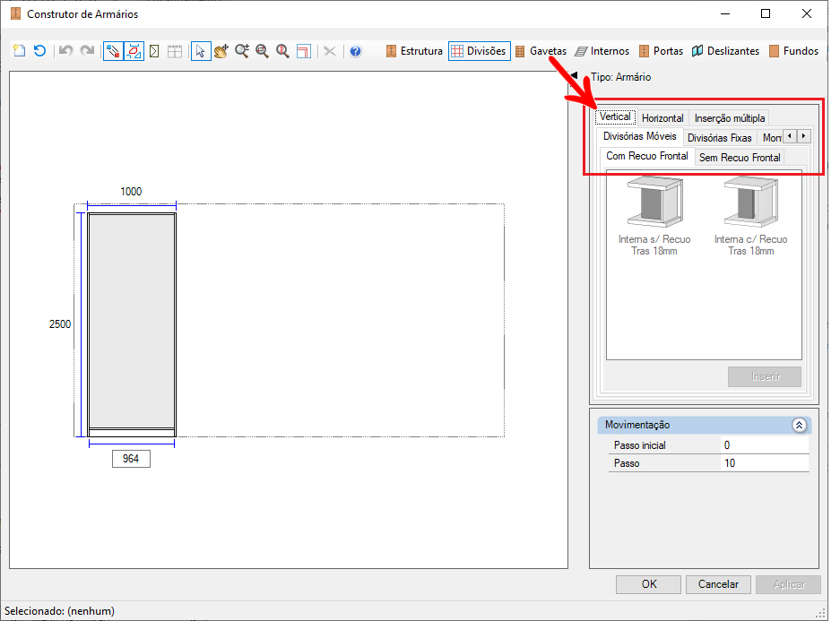
Task: Click the 964 width input box
Action: click(x=131, y=459)
